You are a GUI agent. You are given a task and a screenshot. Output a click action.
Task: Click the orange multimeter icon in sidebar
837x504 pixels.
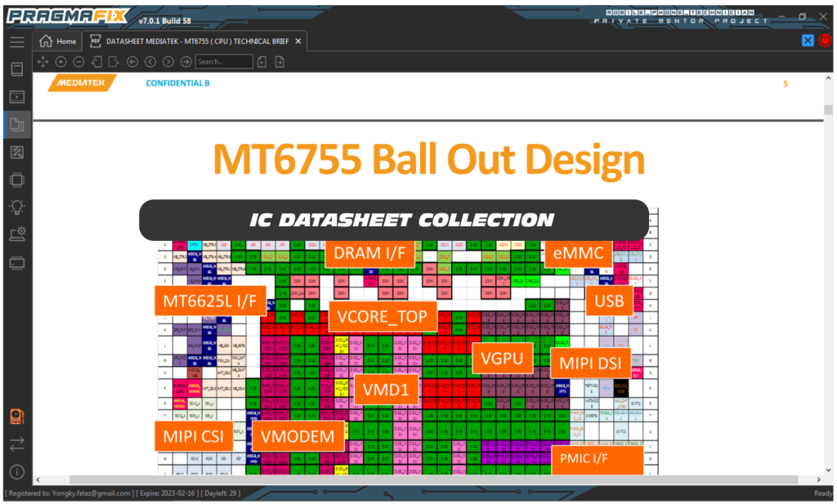(16, 417)
